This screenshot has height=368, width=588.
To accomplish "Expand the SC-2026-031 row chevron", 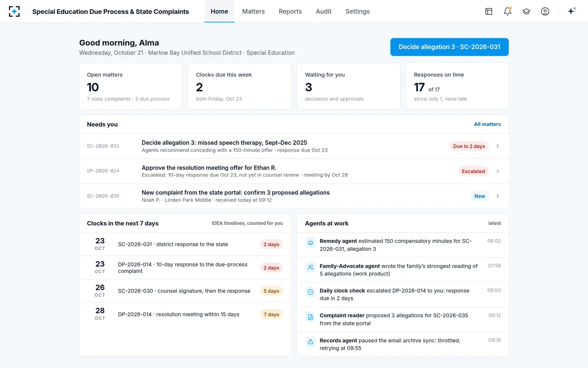I will tap(497, 146).
